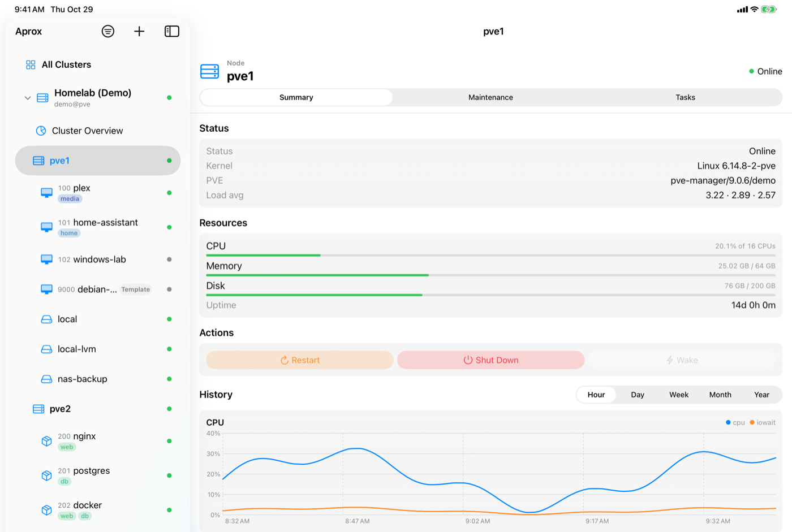Open the Tasks tab
Image resolution: width=792 pixels, height=532 pixels.
[685, 97]
